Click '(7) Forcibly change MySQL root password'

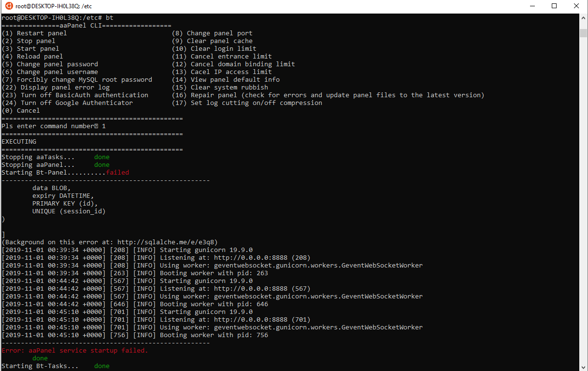click(77, 80)
